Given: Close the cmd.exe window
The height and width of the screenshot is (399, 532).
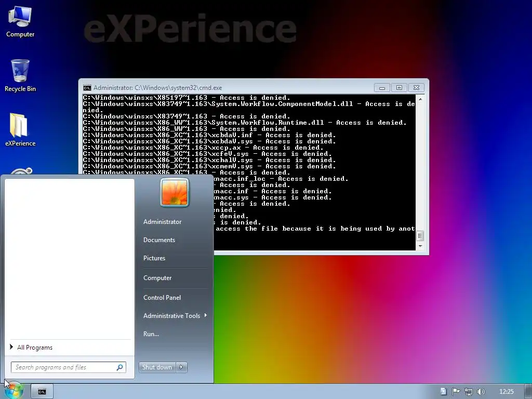Looking at the screenshot, I should tap(416, 88).
